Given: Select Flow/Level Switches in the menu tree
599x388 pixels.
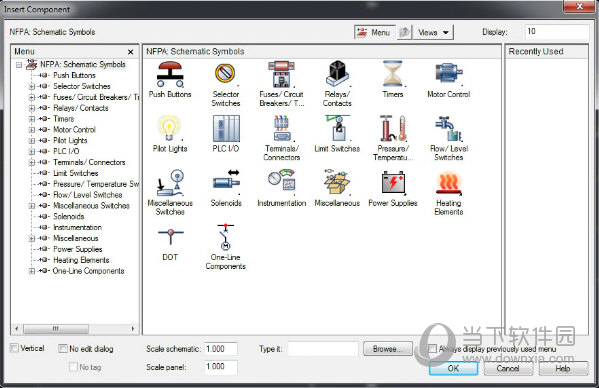Looking at the screenshot, I should point(87,195).
